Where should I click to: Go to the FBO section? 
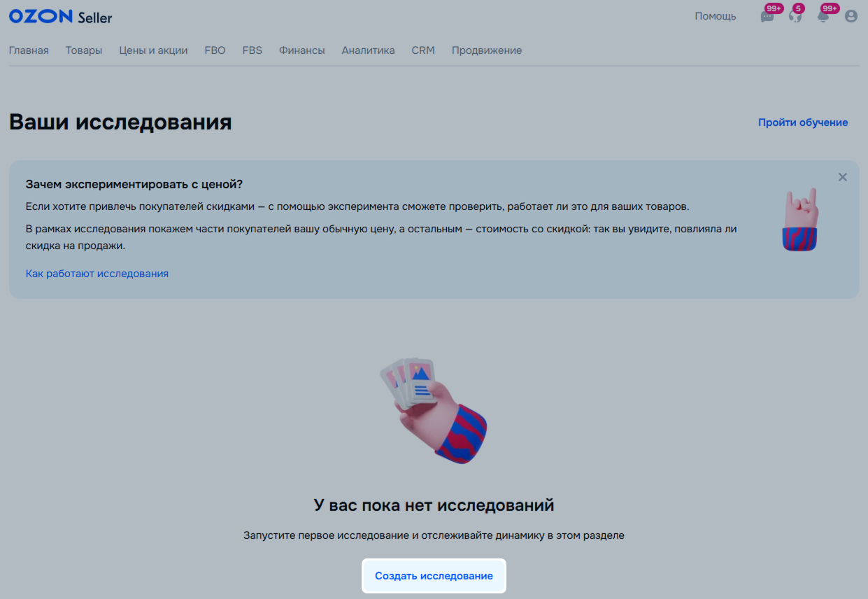click(x=215, y=50)
